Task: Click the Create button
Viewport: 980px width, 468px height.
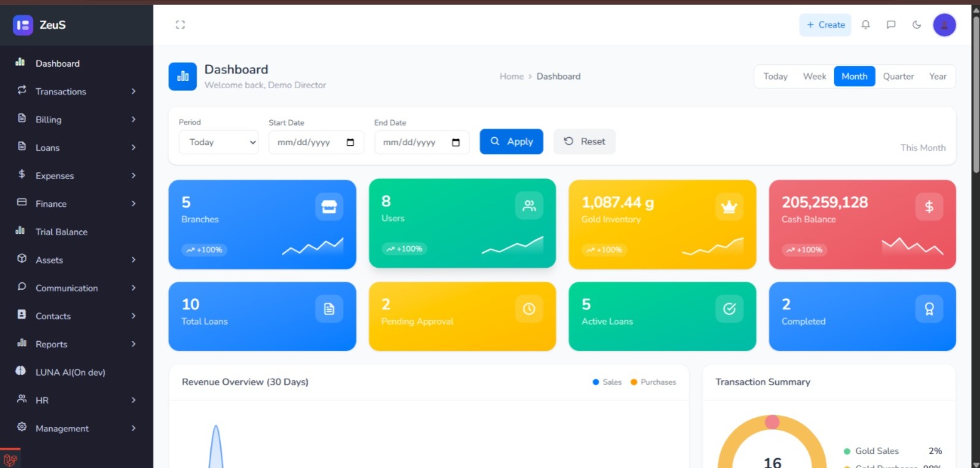Action: point(825,25)
